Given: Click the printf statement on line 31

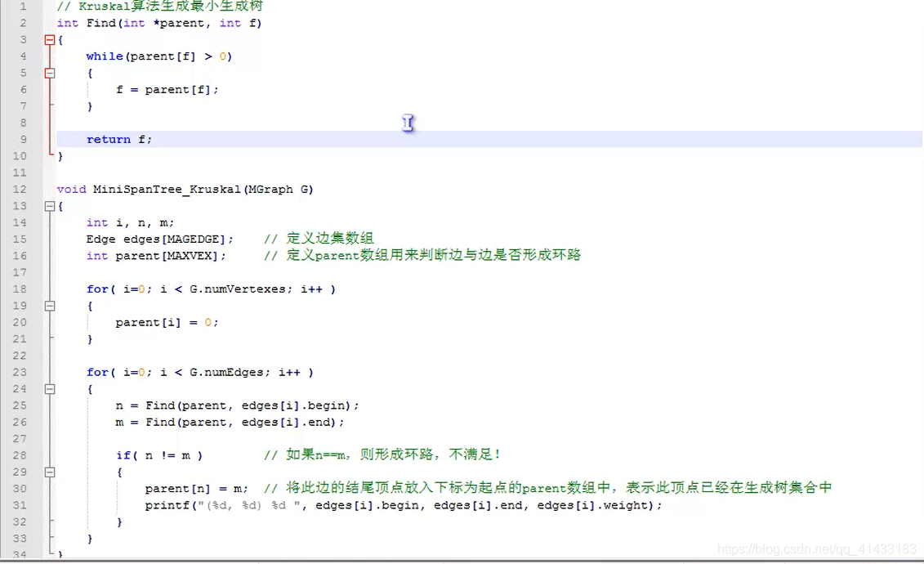Looking at the screenshot, I should coord(404,506).
